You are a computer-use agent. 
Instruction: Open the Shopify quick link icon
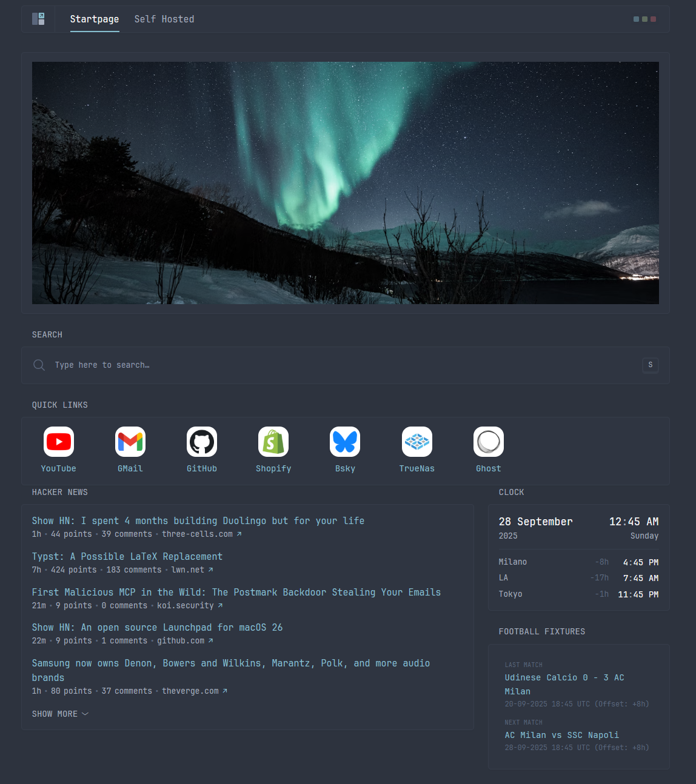pos(273,442)
